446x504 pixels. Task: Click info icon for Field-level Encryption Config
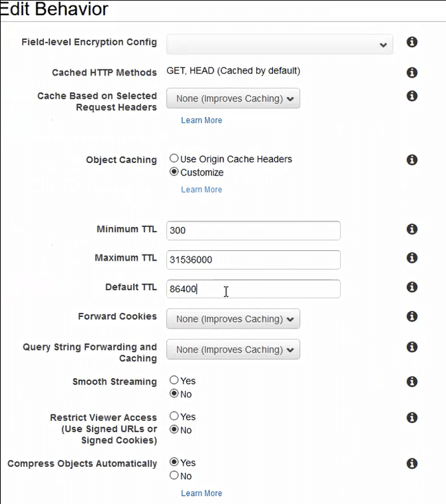(412, 42)
